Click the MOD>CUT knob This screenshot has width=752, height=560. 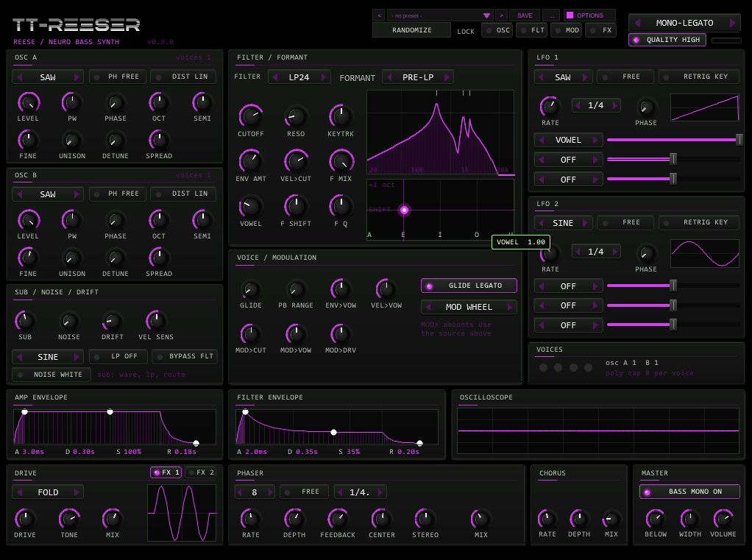250,333
